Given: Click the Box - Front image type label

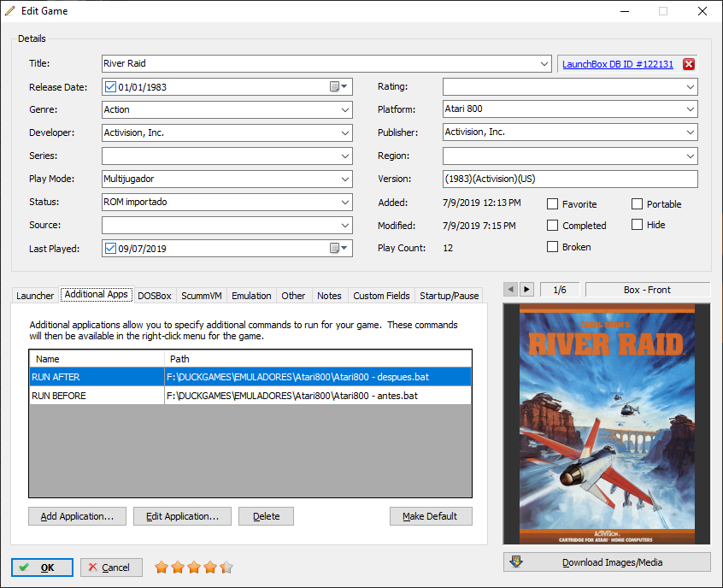Looking at the screenshot, I should (648, 290).
